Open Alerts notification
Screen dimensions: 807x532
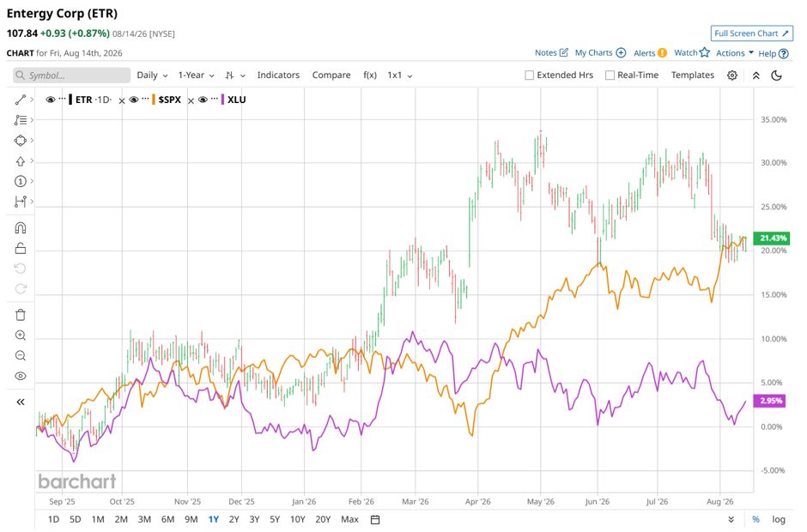[663, 52]
